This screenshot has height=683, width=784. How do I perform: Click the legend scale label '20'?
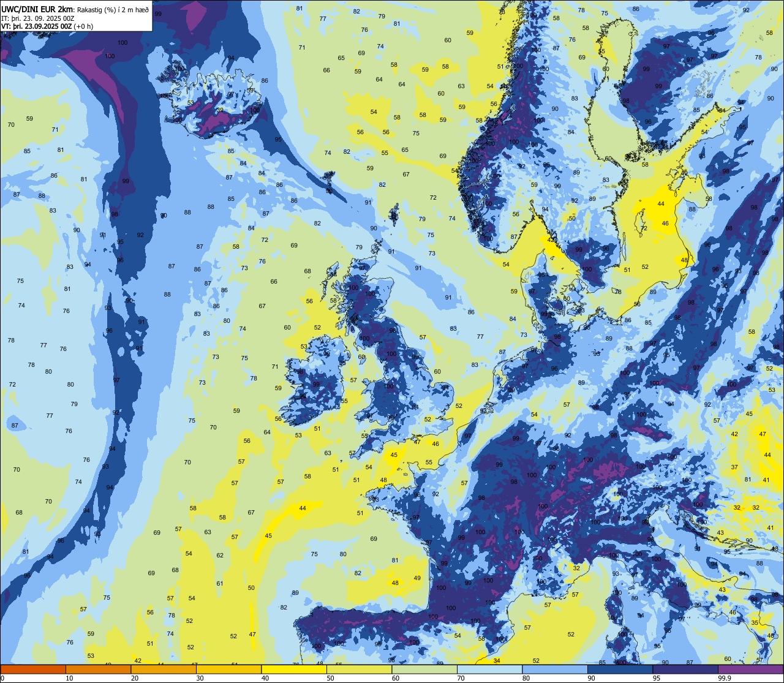[x=135, y=678]
